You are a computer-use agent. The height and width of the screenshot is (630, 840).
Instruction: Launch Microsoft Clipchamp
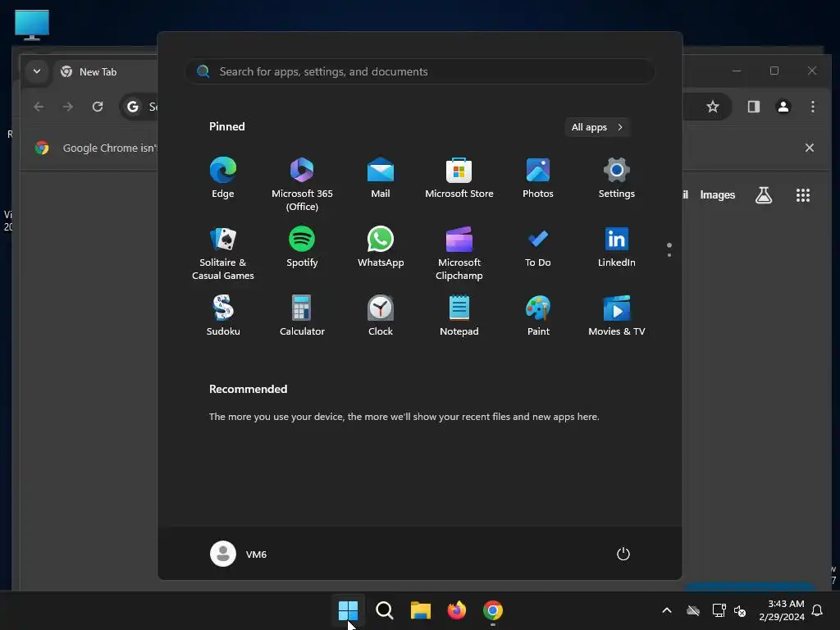click(459, 253)
